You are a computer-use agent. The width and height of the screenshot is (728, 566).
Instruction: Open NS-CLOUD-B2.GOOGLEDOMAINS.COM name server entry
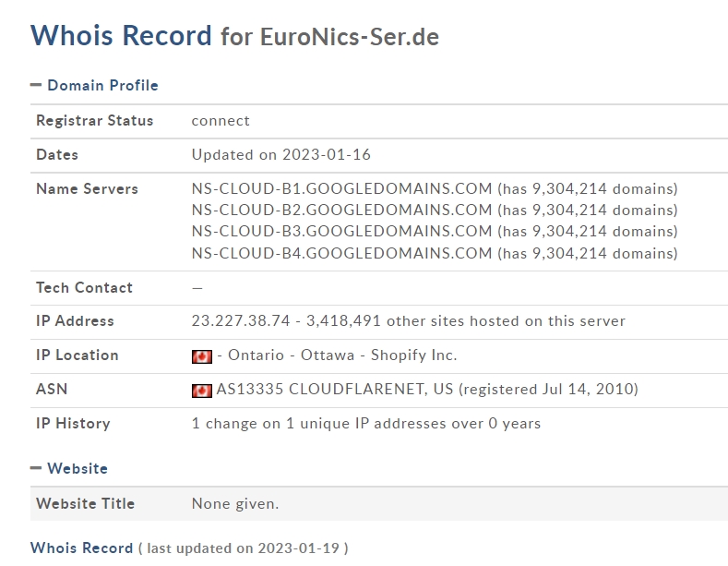[341, 210]
